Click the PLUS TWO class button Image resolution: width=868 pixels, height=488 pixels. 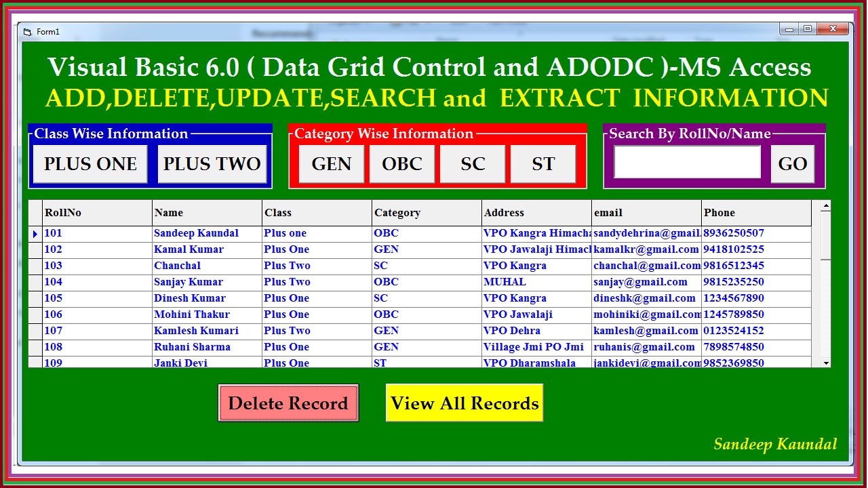point(212,163)
